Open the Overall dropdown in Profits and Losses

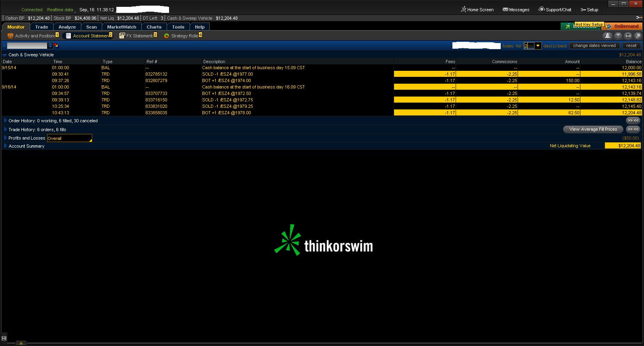[70, 138]
